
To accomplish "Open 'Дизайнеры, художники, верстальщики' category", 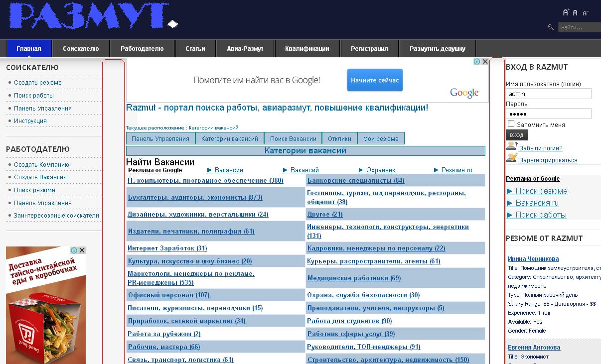I will 198,215.
